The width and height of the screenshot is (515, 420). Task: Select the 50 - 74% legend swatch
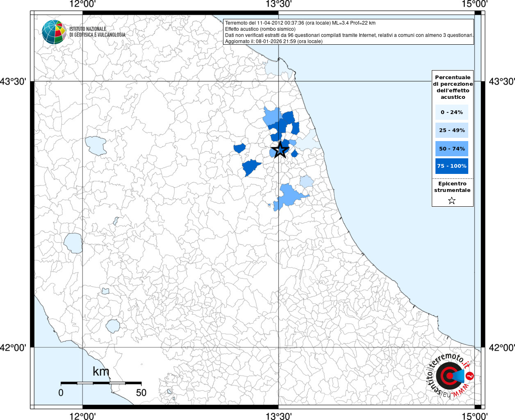pyautogui.click(x=452, y=148)
